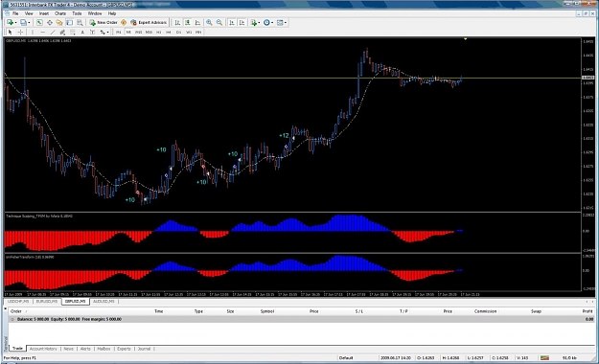Select the Crosshair tool
This screenshot has height=364, width=599.
pos(21,32)
